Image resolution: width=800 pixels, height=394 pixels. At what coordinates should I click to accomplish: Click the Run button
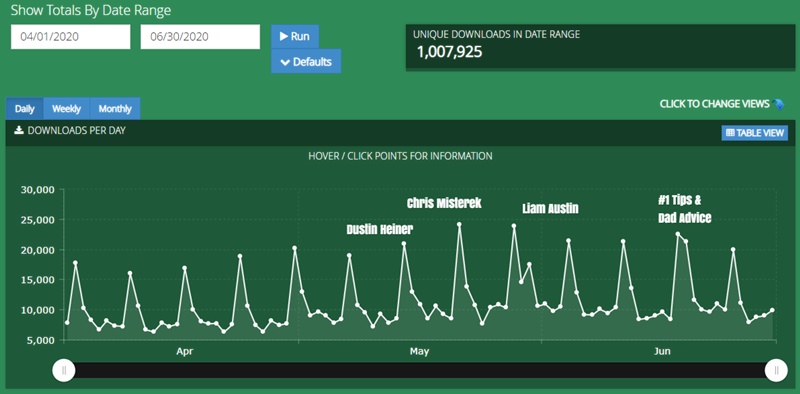click(295, 37)
